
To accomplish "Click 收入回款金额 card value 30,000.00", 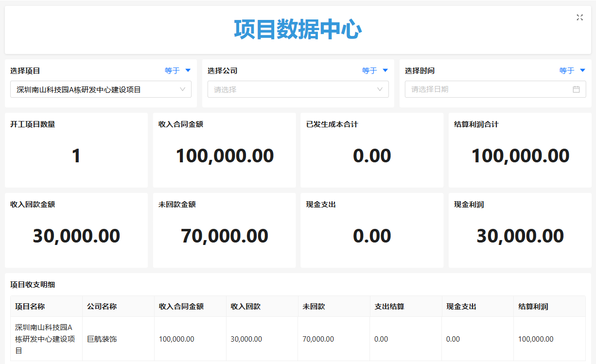I will [x=76, y=236].
